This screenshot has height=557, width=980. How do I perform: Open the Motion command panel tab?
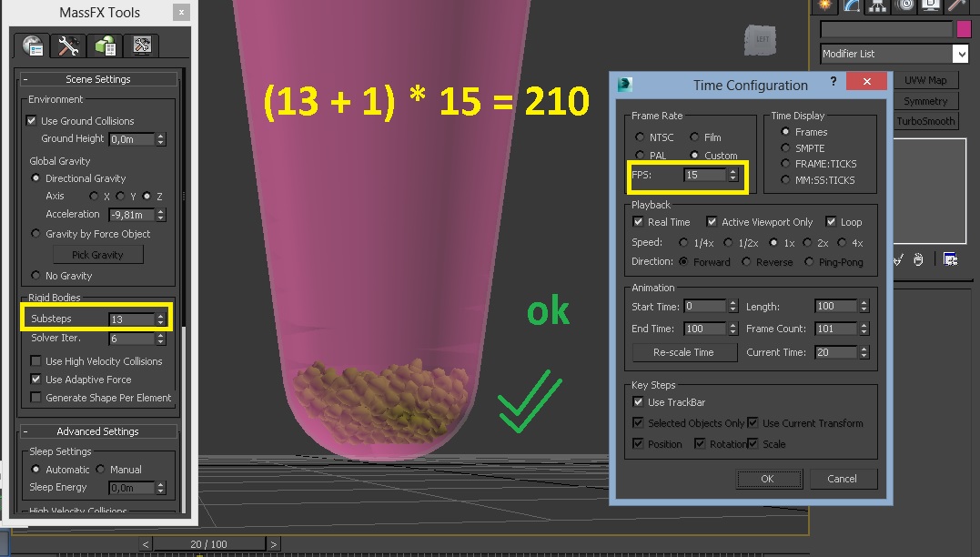[904, 5]
